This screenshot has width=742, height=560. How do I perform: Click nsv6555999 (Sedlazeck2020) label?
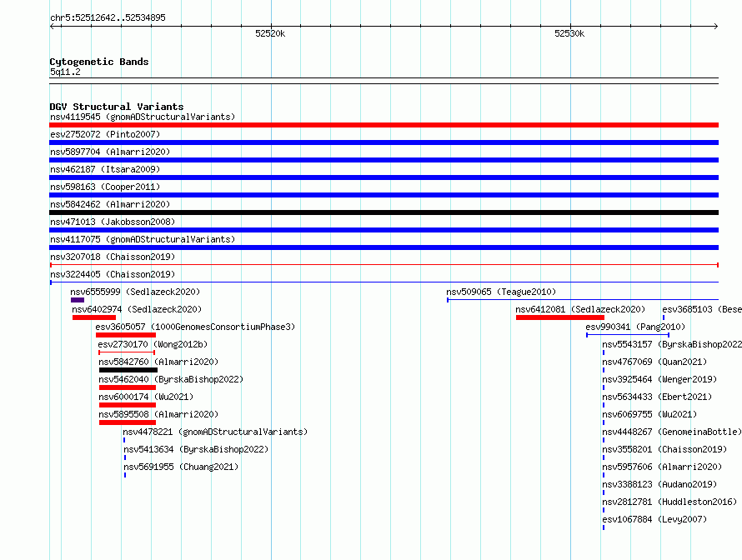pyautogui.click(x=135, y=292)
